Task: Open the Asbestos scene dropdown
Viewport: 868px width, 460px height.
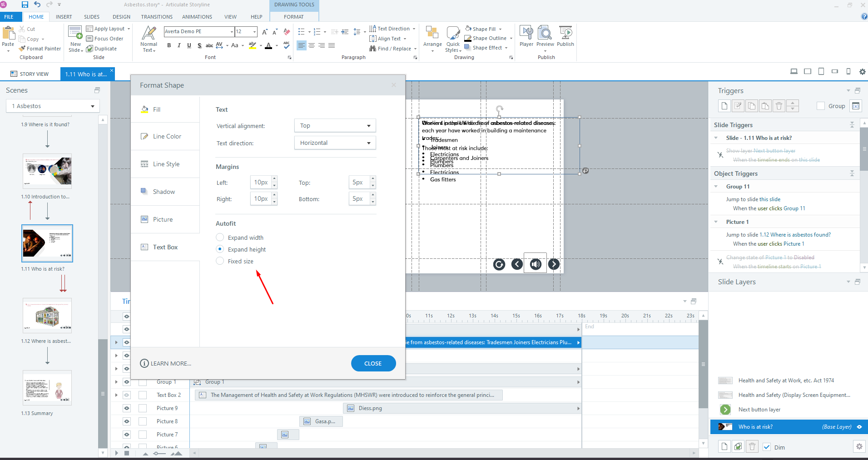Action: tap(53, 106)
